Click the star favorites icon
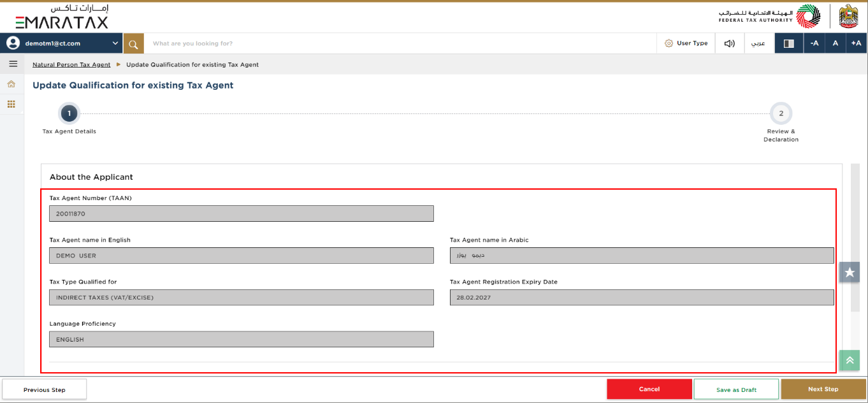This screenshot has height=413, width=868. click(850, 272)
